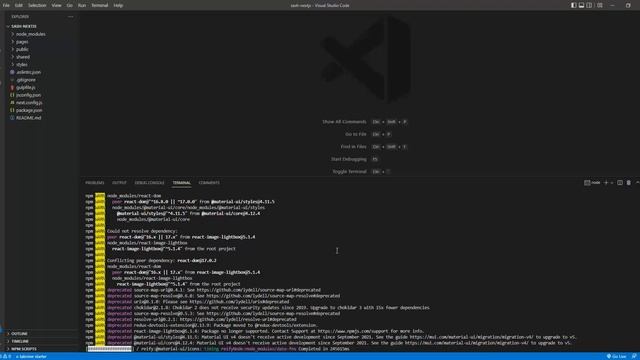Open the Customize Layout icon
The image size is (640, 360).
[x=600, y=5]
